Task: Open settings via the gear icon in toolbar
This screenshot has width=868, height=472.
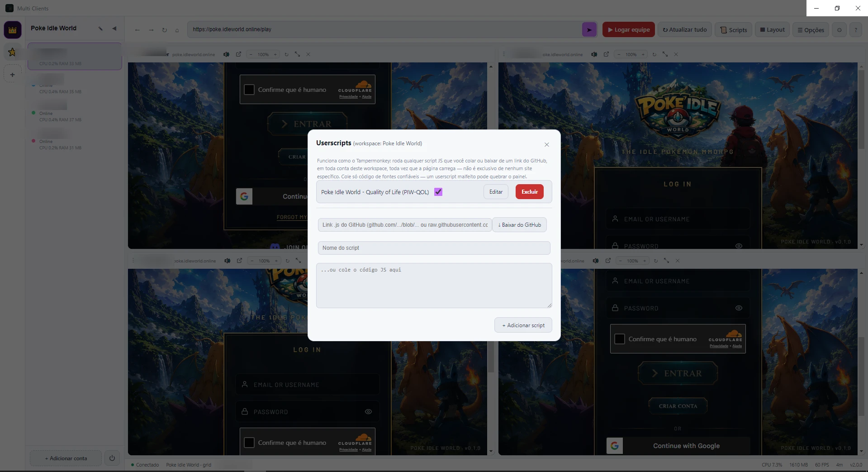Action: pos(840,30)
